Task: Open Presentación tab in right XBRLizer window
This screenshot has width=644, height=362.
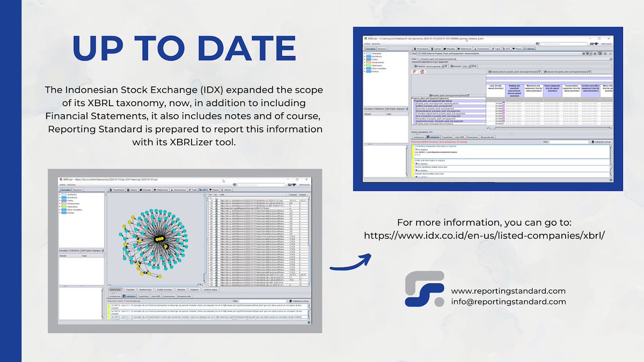Action: [422, 49]
